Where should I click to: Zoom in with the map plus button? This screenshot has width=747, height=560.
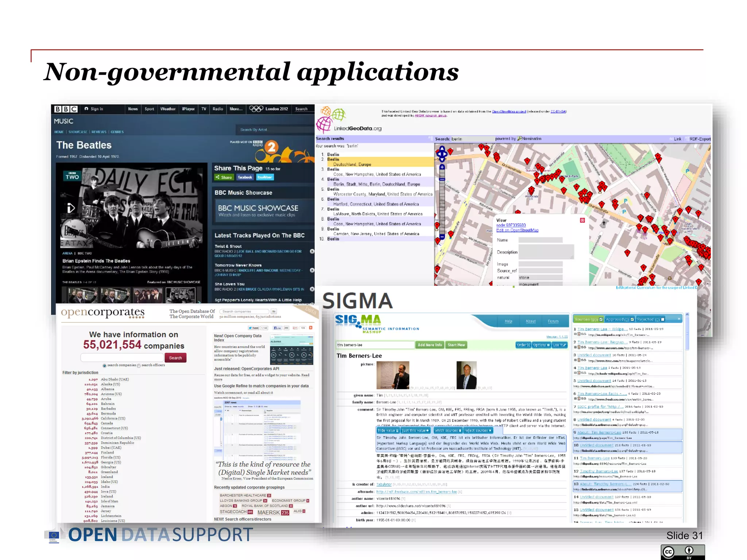tap(442, 167)
